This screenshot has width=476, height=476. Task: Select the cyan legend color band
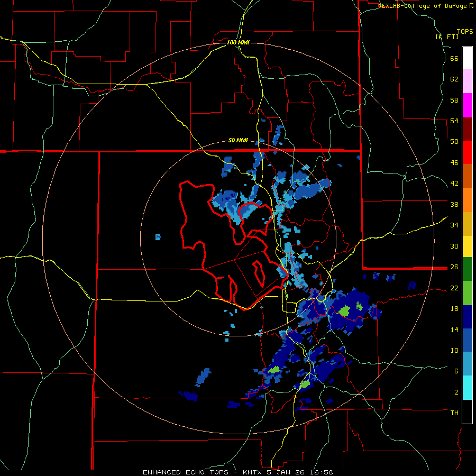[467, 388]
